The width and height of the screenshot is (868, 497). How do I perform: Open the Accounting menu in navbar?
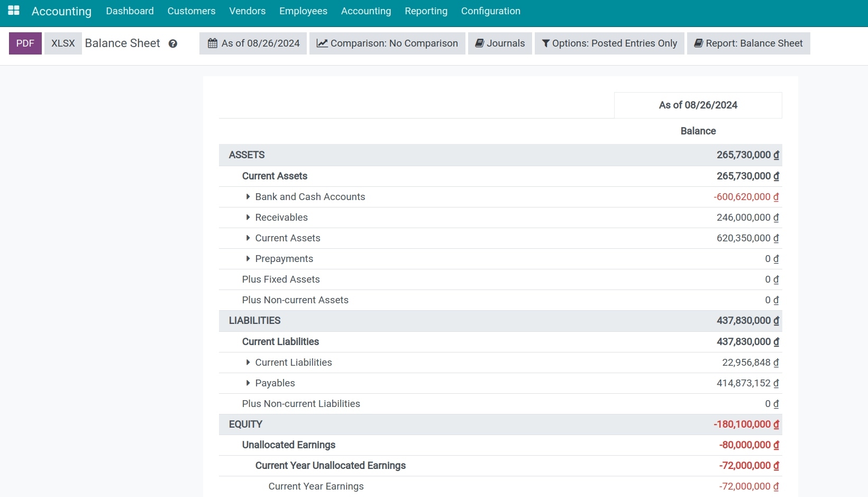[x=366, y=11]
